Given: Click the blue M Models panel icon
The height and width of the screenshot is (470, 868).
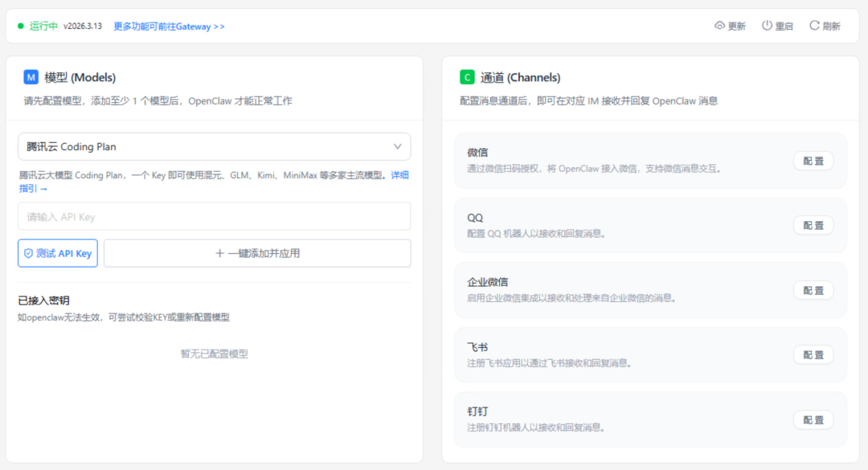Looking at the screenshot, I should tap(31, 76).
